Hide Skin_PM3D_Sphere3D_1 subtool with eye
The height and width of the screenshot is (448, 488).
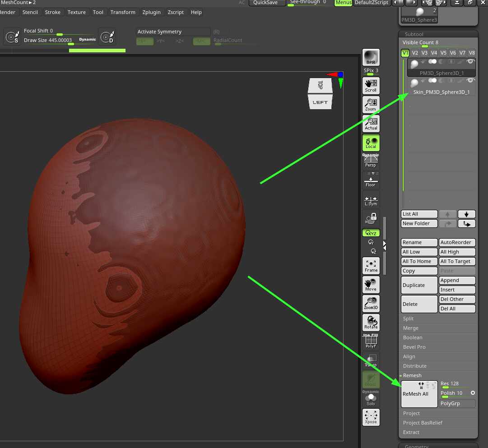tap(470, 81)
